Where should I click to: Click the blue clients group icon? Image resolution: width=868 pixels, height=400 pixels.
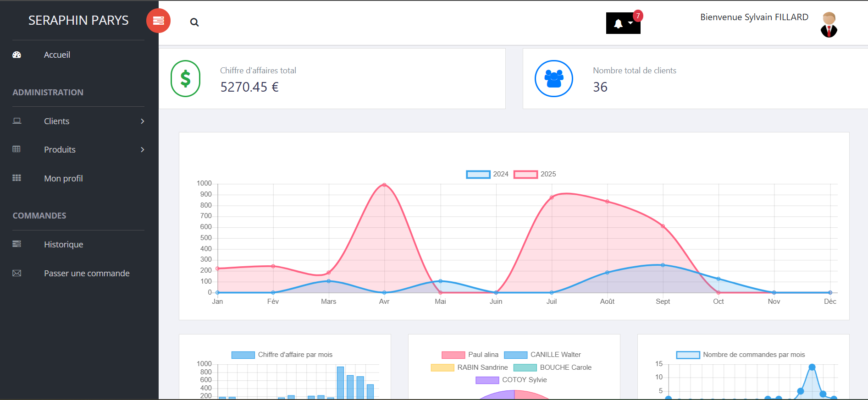pyautogui.click(x=553, y=79)
